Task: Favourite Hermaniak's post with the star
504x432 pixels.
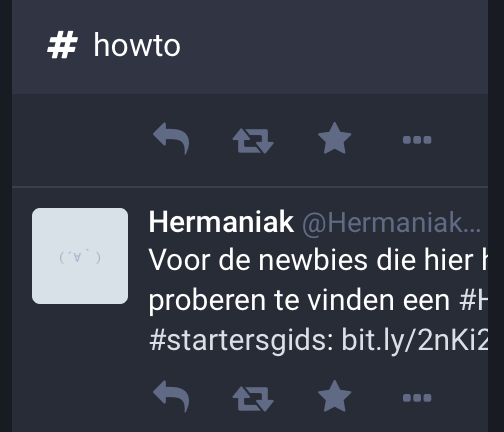Action: [x=334, y=396]
